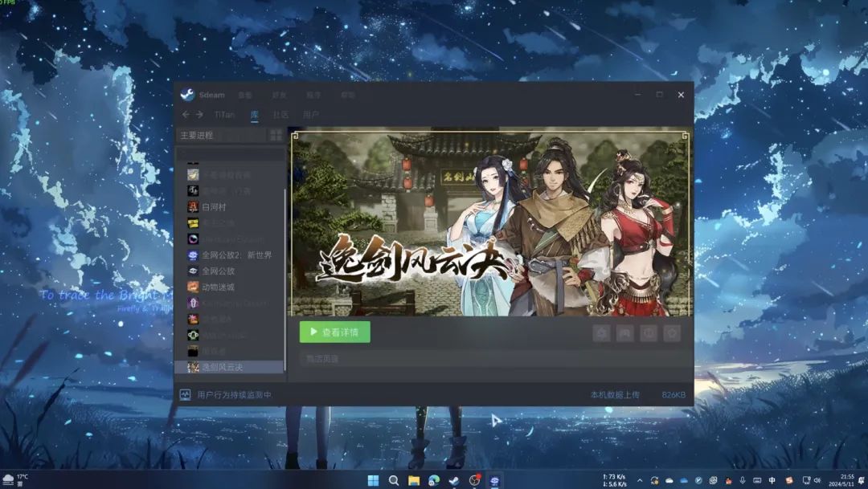Click the yellow game icon below 白河村
868x489 pixels.
(x=193, y=223)
